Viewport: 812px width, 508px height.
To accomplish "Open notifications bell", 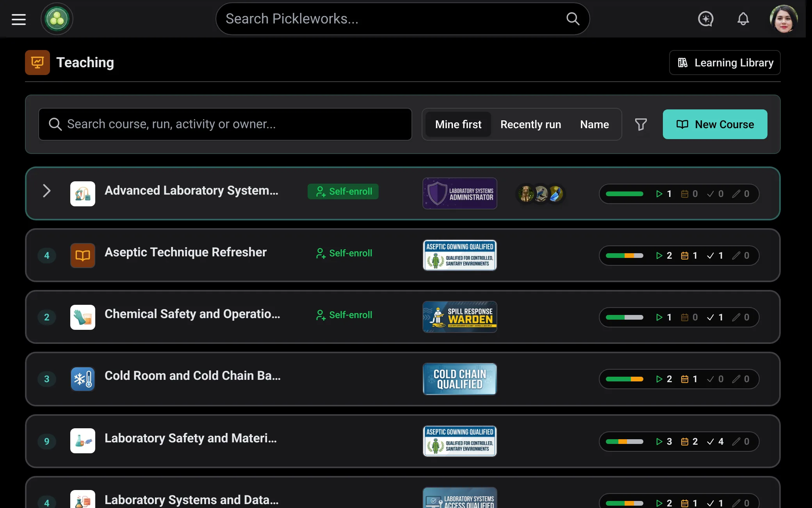I will [743, 19].
